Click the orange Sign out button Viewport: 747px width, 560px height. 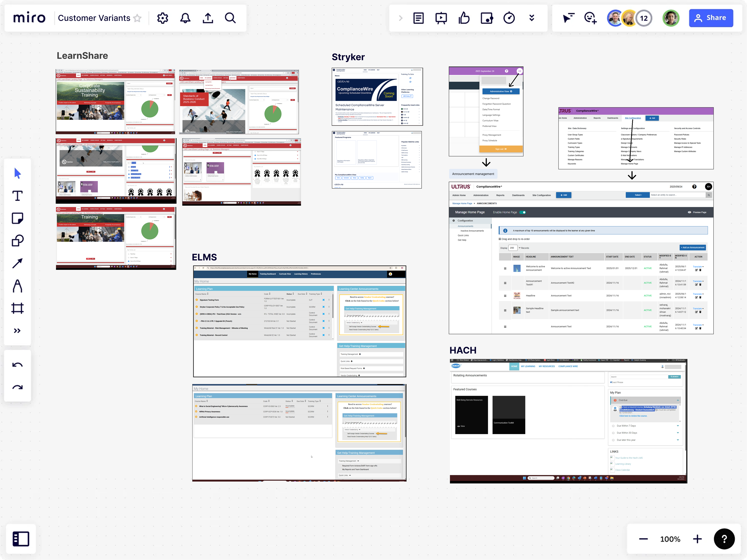501,149
